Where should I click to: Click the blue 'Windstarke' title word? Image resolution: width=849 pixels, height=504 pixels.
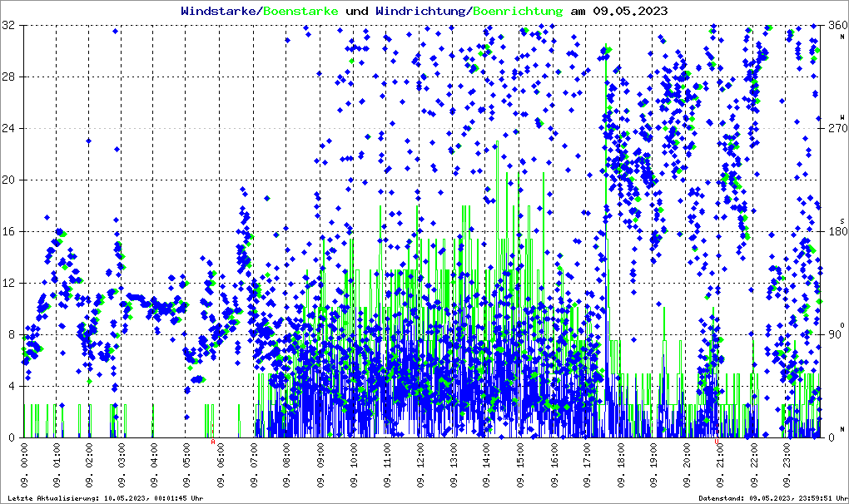220,12
